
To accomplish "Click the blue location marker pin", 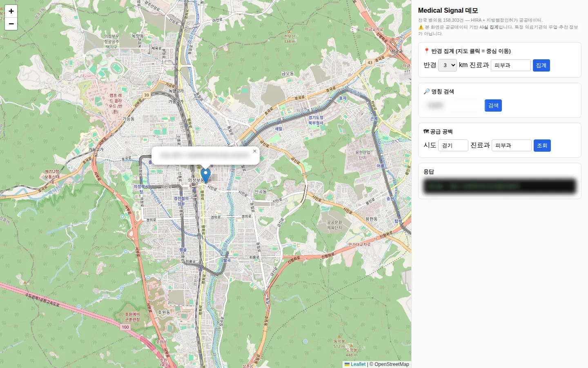I will pyautogui.click(x=206, y=175).
